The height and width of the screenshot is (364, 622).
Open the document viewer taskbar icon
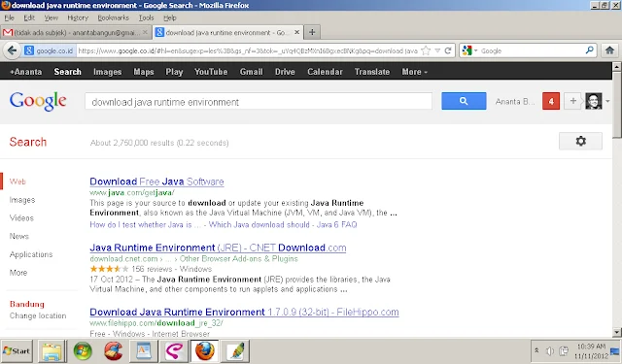144,351
